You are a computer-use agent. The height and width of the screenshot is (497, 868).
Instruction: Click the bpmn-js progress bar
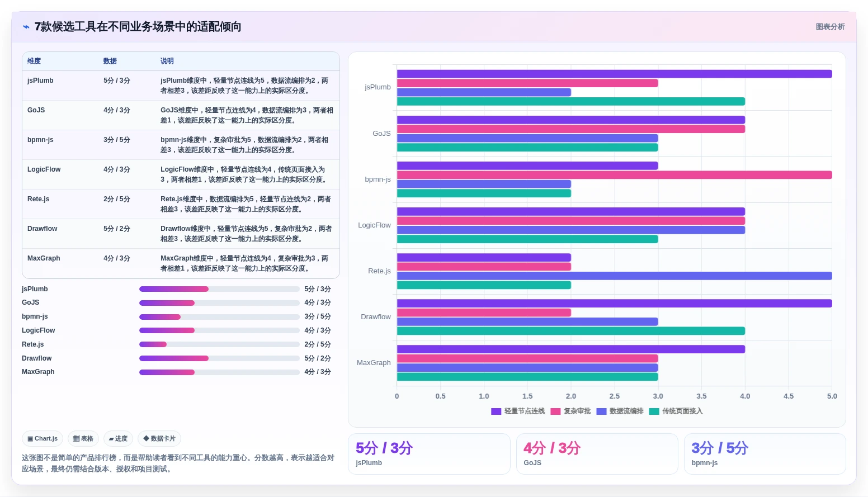[219, 317]
